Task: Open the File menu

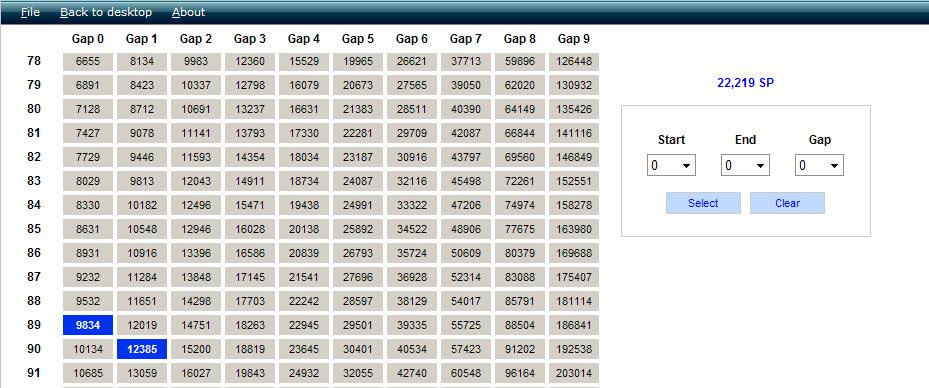Action: click(x=30, y=12)
